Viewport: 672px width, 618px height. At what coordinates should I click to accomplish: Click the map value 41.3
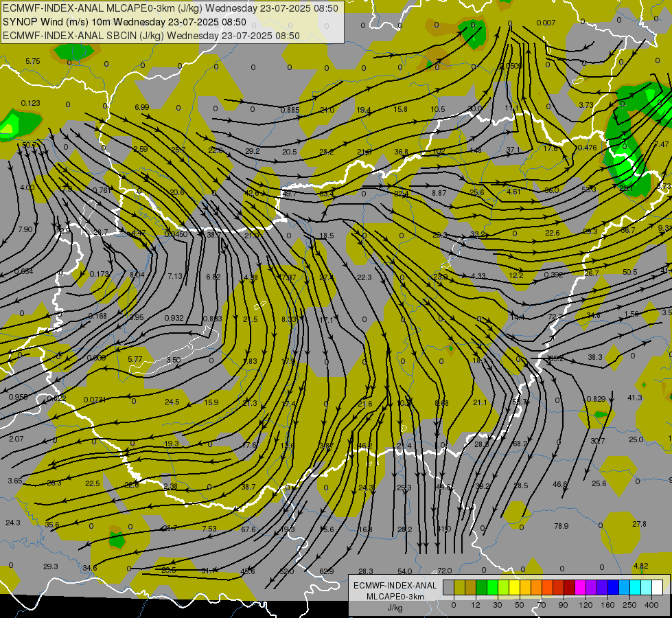click(x=635, y=398)
